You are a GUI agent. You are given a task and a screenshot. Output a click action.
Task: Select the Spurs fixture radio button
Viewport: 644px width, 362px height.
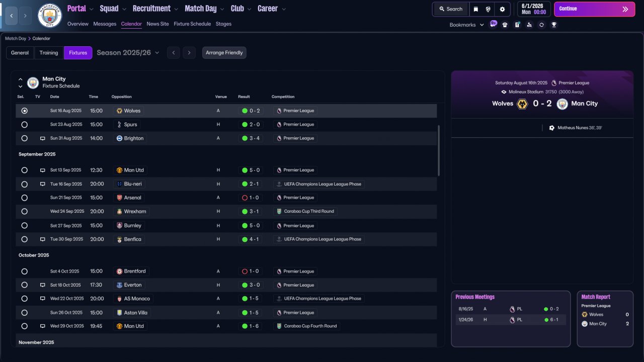pyautogui.click(x=24, y=125)
